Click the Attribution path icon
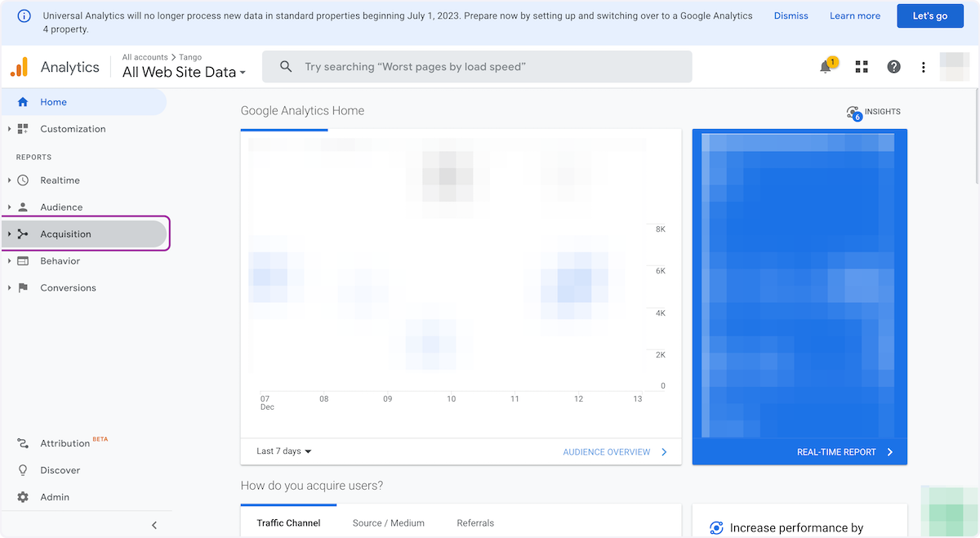Viewport: 980px width, 538px height. (23, 443)
